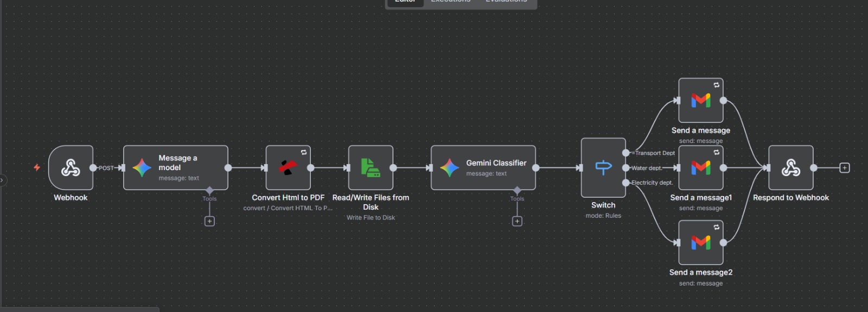Select the Gemini Classifier node
Screen dimensions: 868x312
click(483, 167)
